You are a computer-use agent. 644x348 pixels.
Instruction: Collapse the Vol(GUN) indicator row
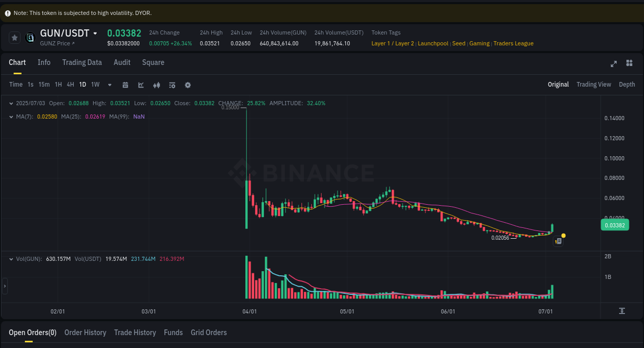point(11,259)
